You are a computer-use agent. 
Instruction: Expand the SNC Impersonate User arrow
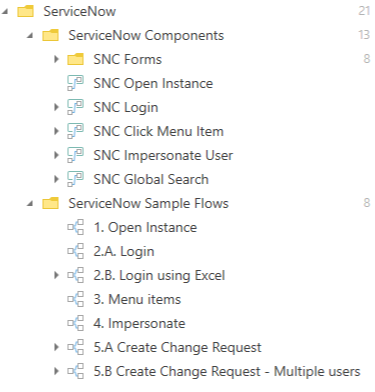coord(56,155)
